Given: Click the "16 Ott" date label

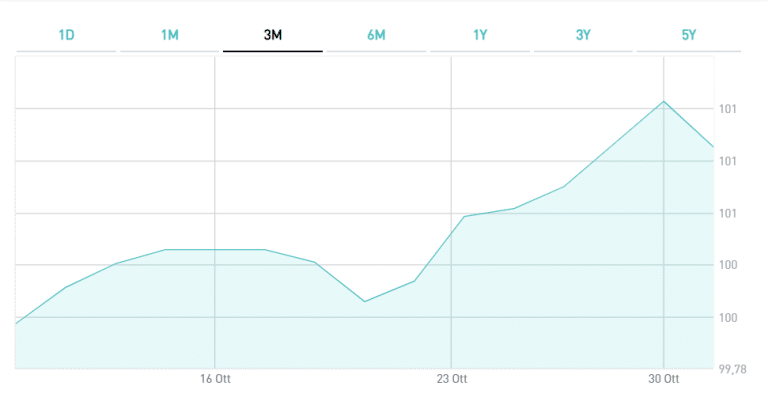Looking at the screenshot, I should click(215, 379).
